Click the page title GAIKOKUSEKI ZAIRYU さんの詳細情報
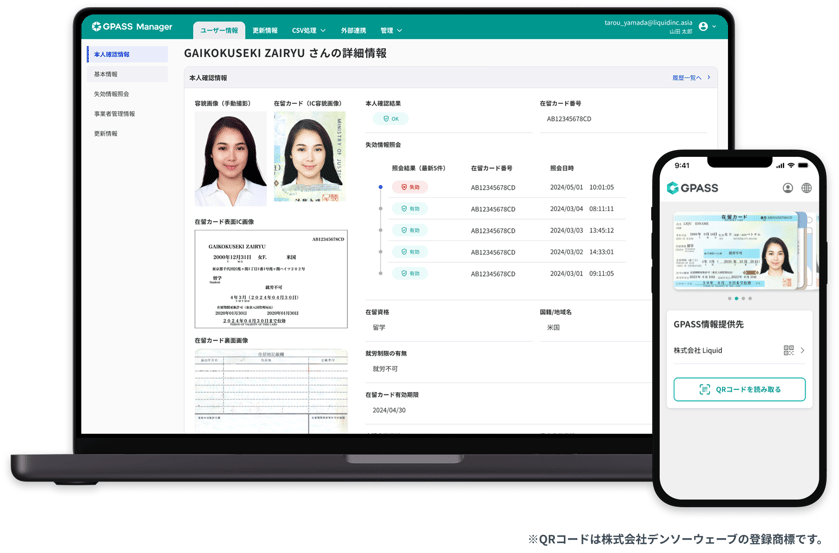Image resolution: width=839 pixels, height=553 pixels. point(285,53)
